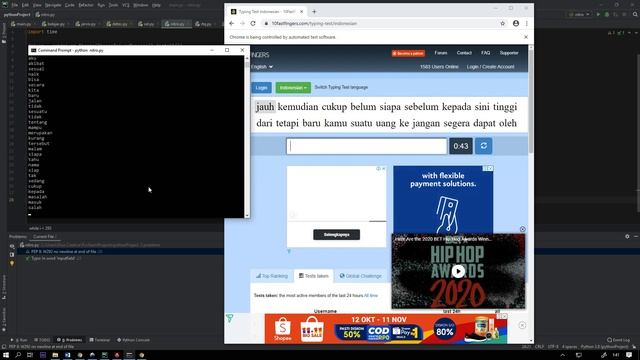Open the TODO tool window tab
Image resolution: width=640 pixels, height=360 pixels.
click(42, 340)
